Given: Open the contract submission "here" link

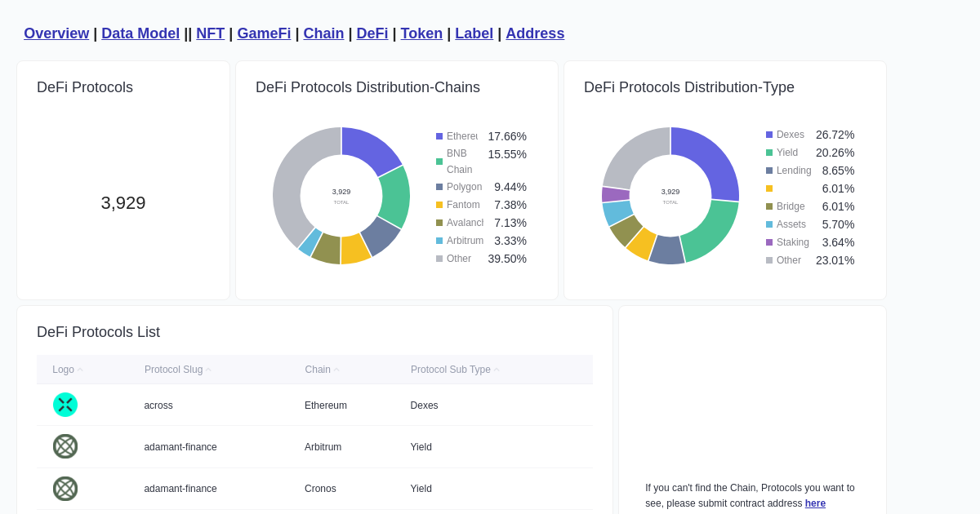Looking at the screenshot, I should tap(815, 503).
